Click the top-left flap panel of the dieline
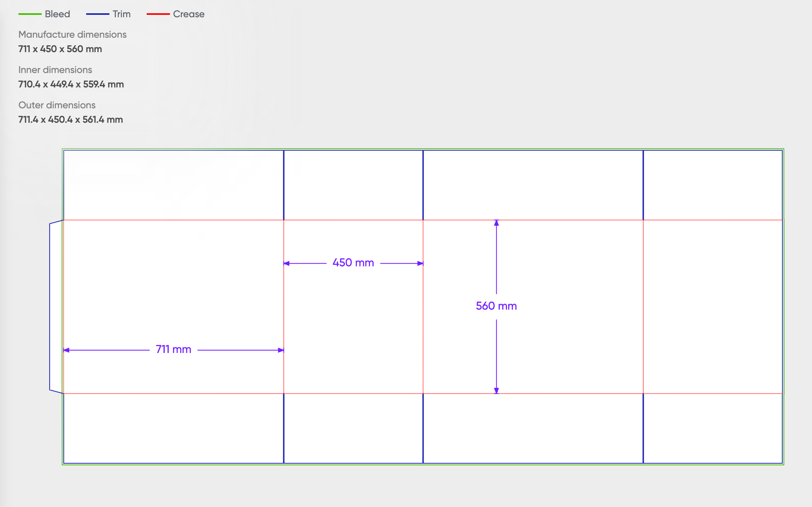The width and height of the screenshot is (812, 507). click(173, 185)
